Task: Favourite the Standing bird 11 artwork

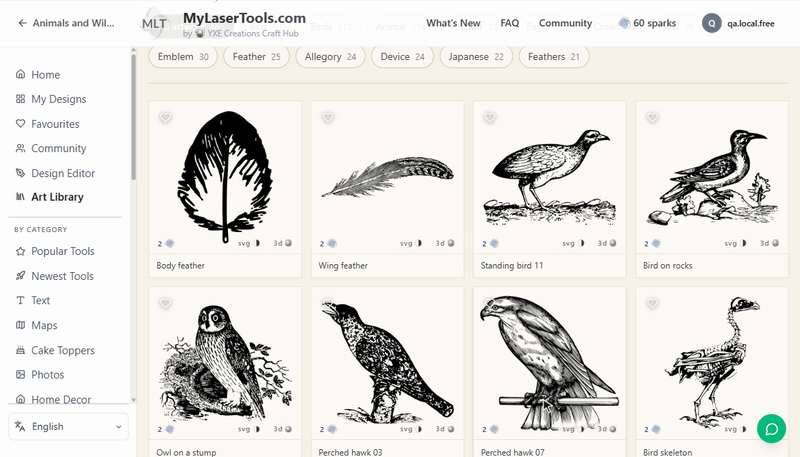Action: pos(490,117)
